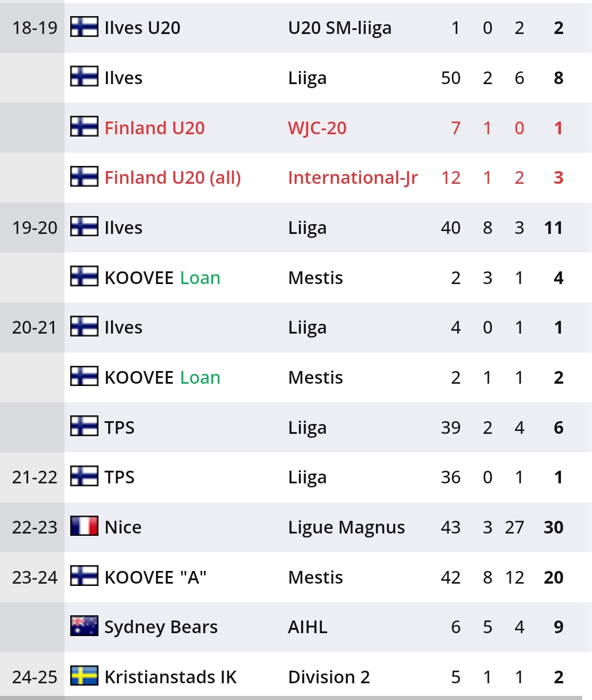Click the Finnish flag beside Ilves U20

(x=84, y=27)
